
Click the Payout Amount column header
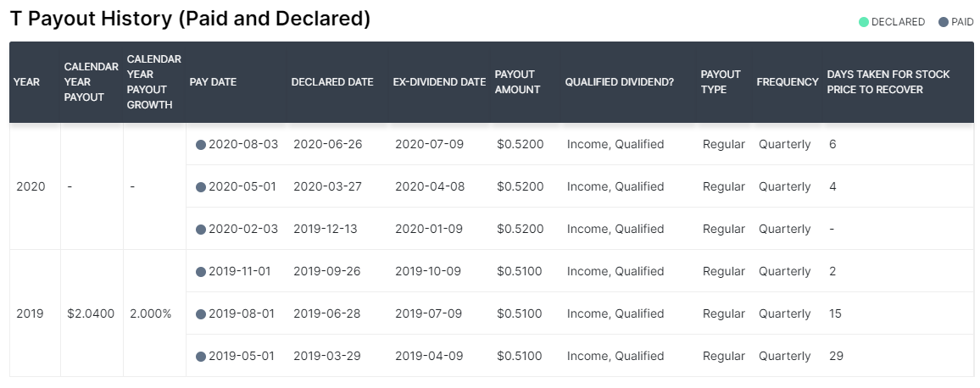tap(517, 82)
